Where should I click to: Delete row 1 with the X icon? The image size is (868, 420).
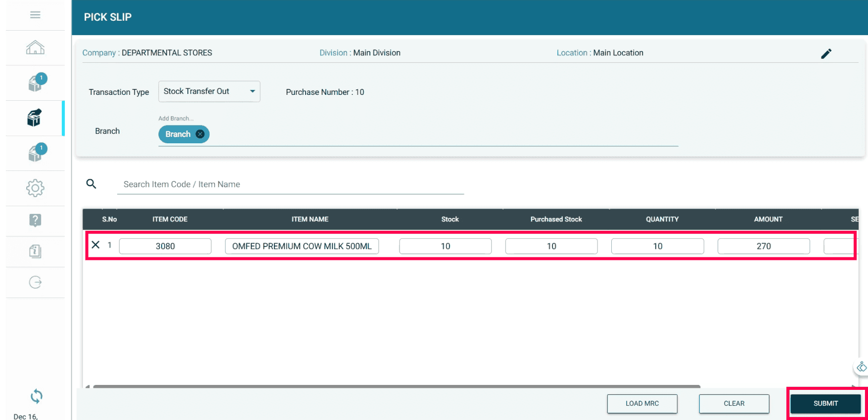click(x=95, y=245)
